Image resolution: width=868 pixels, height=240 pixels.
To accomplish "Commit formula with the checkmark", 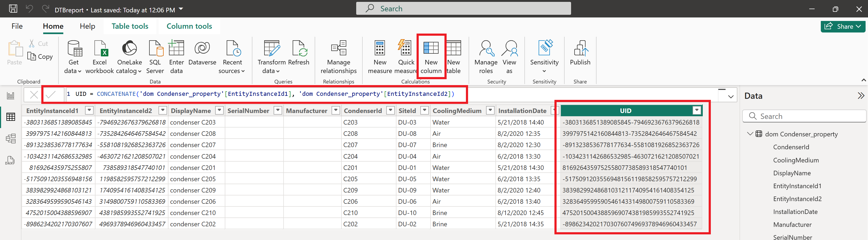I will [50, 95].
